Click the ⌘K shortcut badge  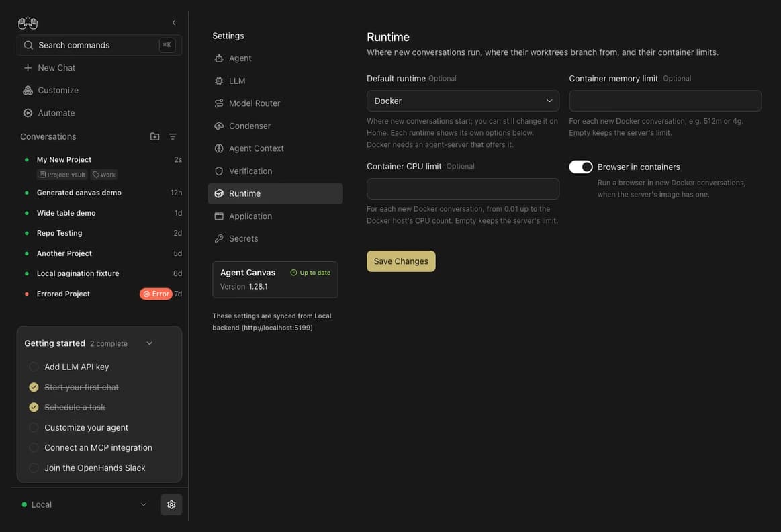click(x=167, y=45)
